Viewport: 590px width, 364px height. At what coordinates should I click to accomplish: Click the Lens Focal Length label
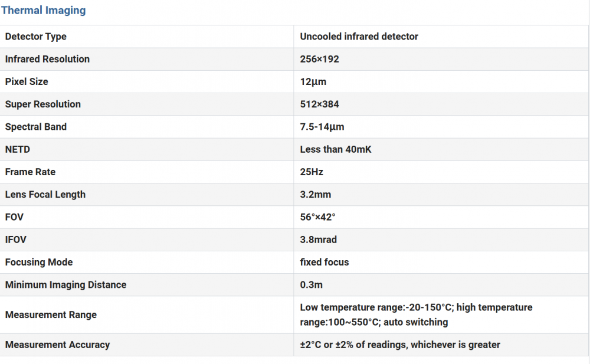pos(45,195)
